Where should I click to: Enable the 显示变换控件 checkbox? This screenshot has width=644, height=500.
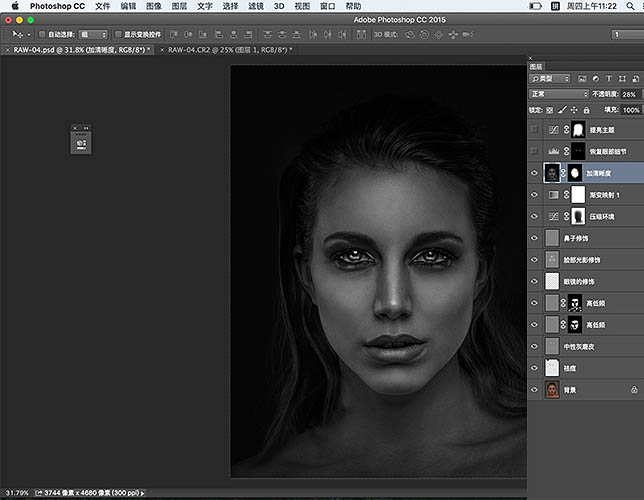[118, 33]
